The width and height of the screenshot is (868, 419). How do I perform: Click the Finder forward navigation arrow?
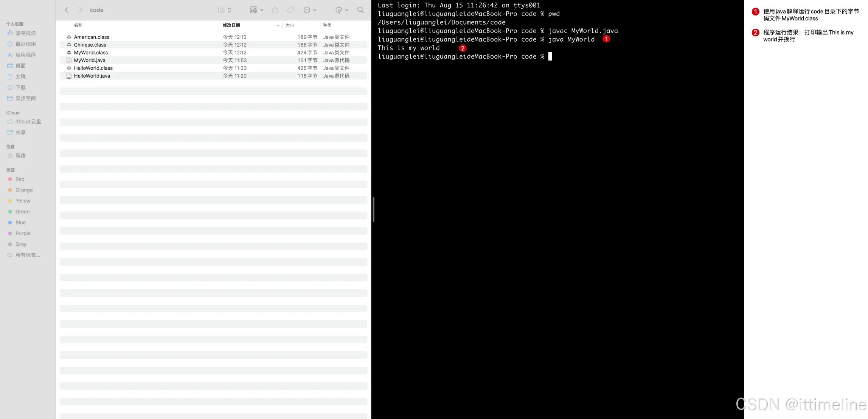pos(80,10)
